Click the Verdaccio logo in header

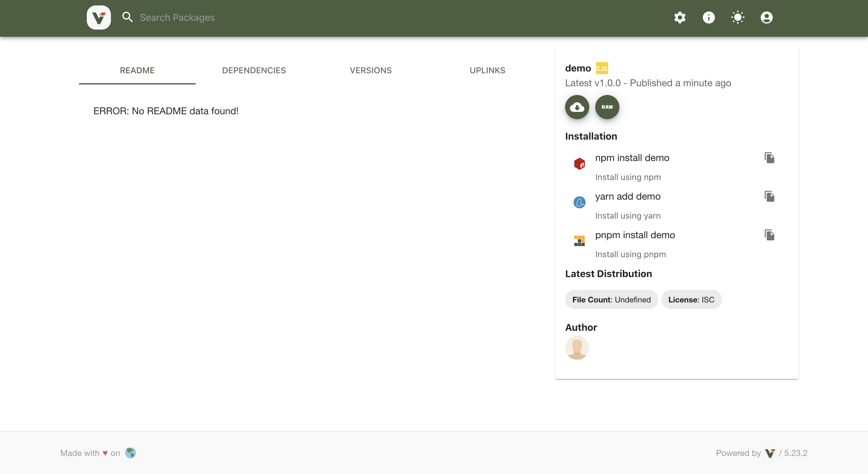pos(99,17)
